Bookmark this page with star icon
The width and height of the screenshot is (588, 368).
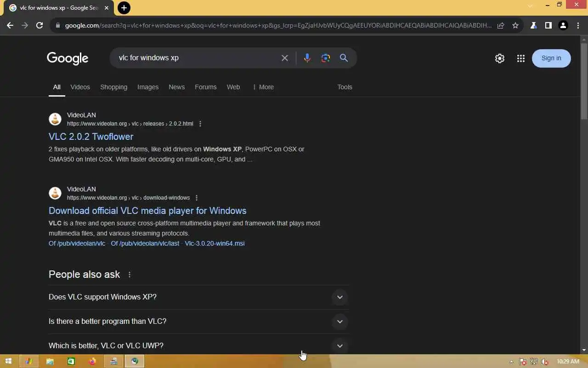(x=515, y=25)
